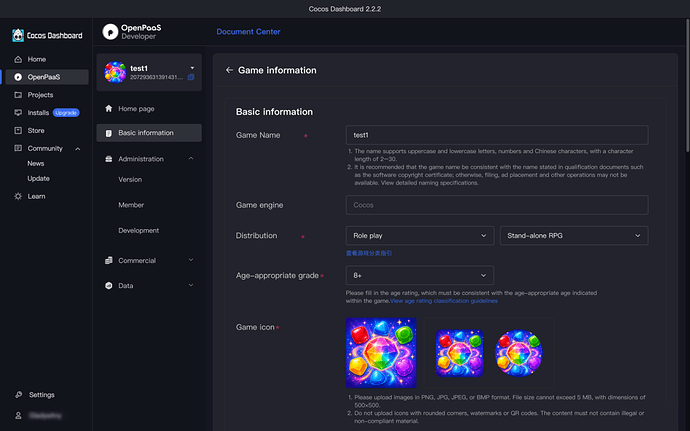The width and height of the screenshot is (690, 431).
Task: Click the Game engine Cocos field
Action: coord(497,205)
